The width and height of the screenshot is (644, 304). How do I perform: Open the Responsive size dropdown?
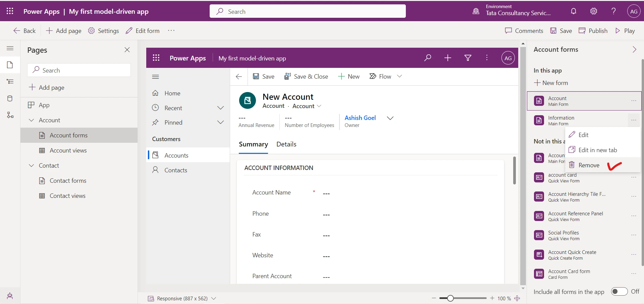[x=214, y=298]
